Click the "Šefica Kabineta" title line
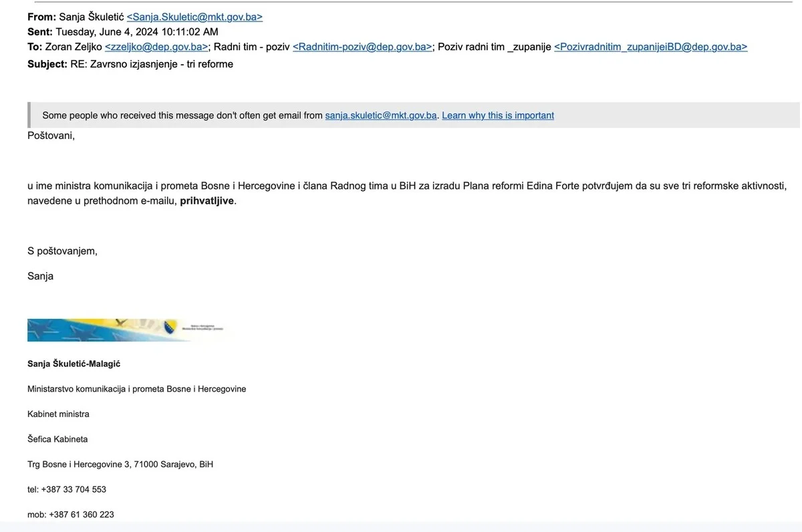Viewport: 802px width, 532px height. click(57, 439)
